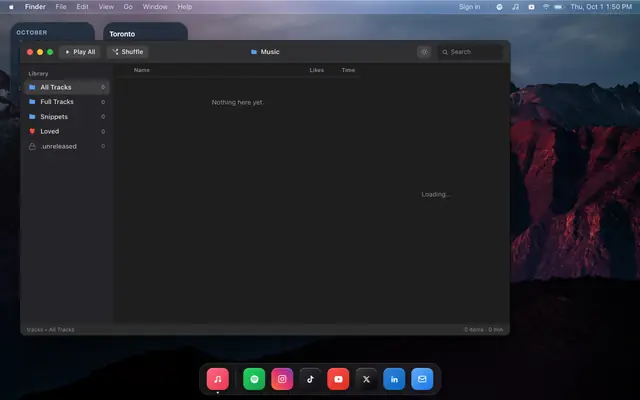Click the music note icon in menu bar
This screenshot has height=400, width=640.
[516, 7]
